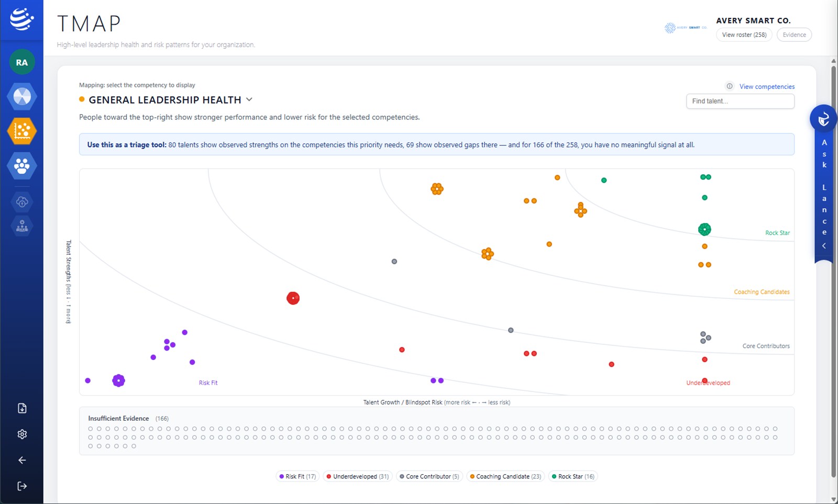Click the info icon beside View competencies
Viewport: 838px width, 504px height.
[730, 86]
